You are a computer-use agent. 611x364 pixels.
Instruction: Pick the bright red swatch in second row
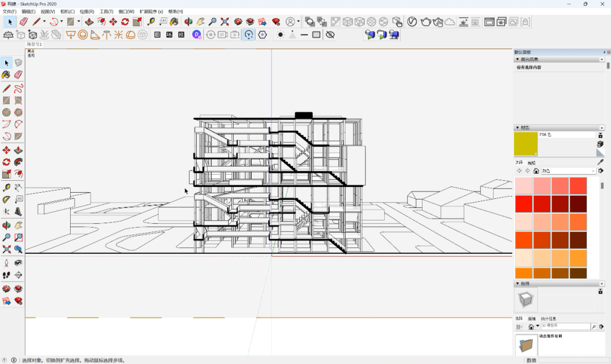(524, 204)
